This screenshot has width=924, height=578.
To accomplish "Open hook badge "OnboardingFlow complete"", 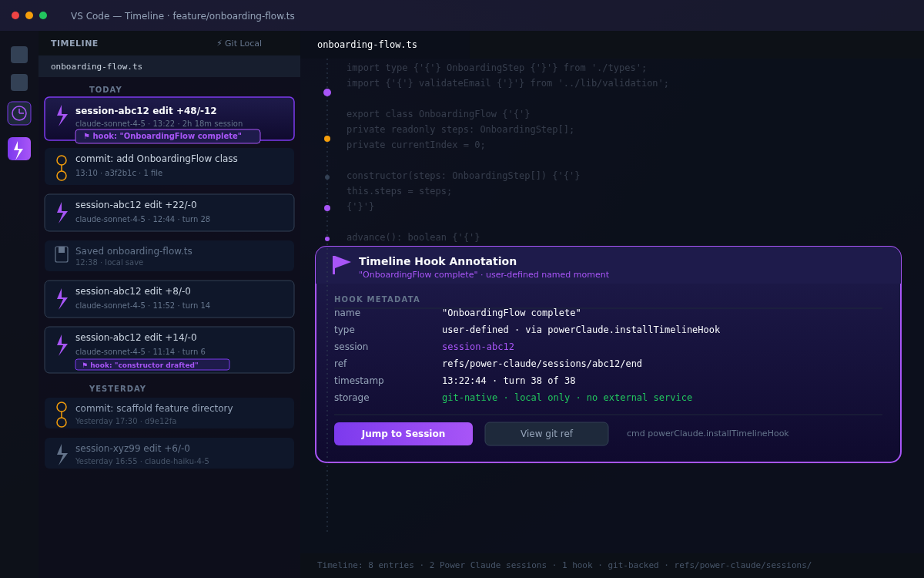I will point(168,136).
